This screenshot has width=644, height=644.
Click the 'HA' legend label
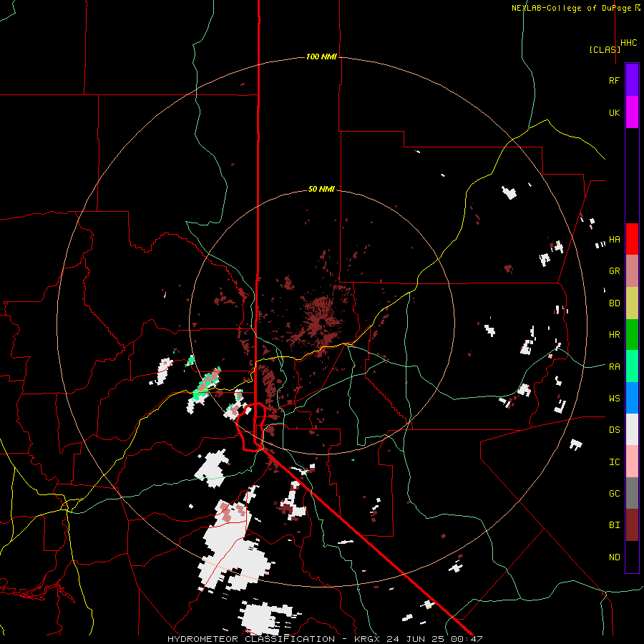coord(614,239)
